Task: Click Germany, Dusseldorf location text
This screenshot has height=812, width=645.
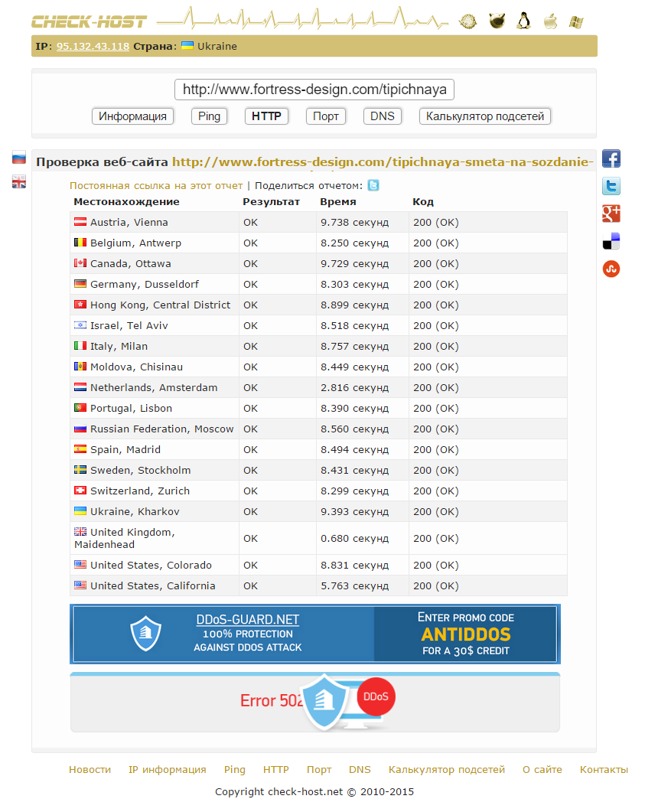Action: (x=145, y=284)
